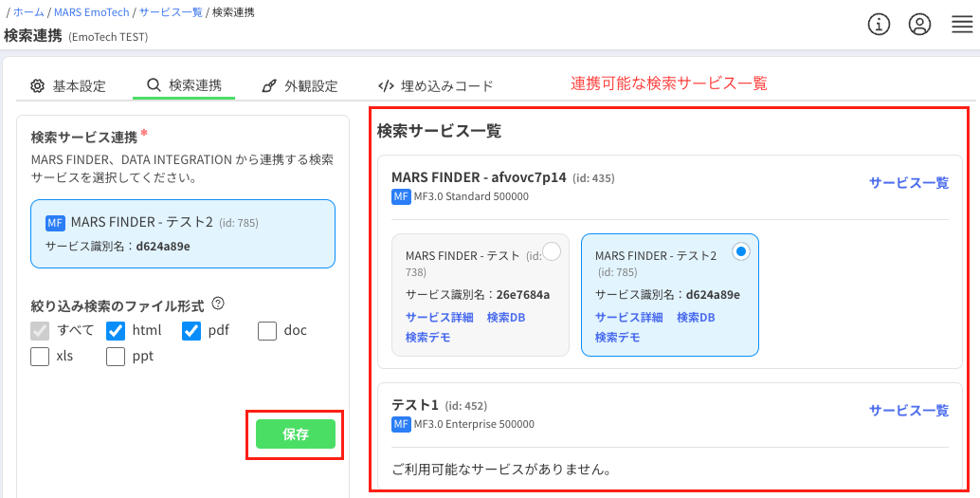Screen dimensions: 980x498
Task: Click the MARS FINDER - afvovc7p14 title
Action: pos(479,177)
